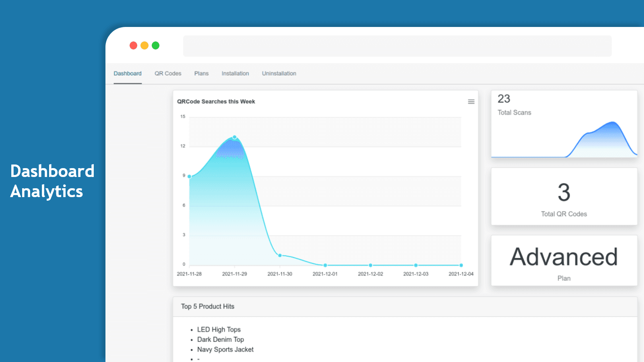The width and height of the screenshot is (644, 362).
Task: Select the Dashboard tab
Action: tap(128, 73)
